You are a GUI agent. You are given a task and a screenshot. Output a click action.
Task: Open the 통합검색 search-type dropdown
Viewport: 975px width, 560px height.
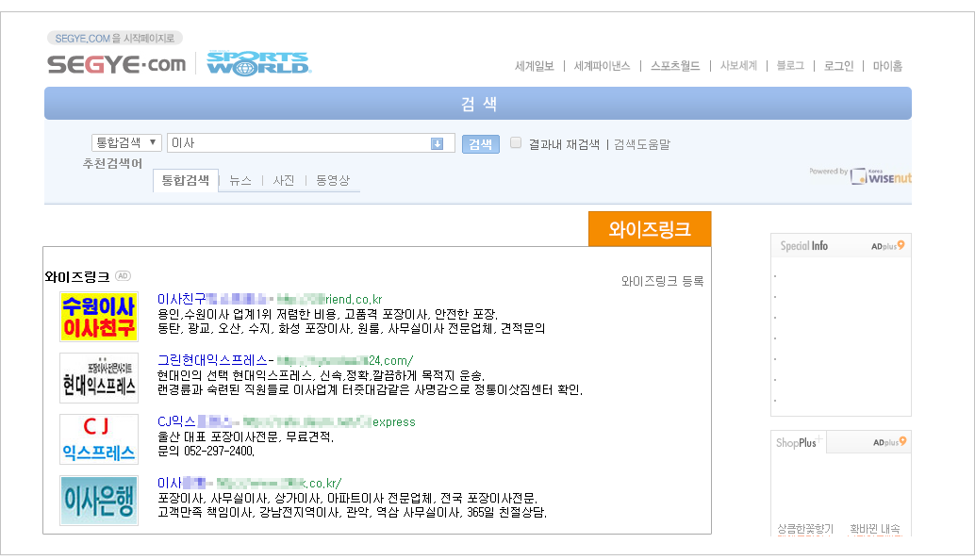127,143
